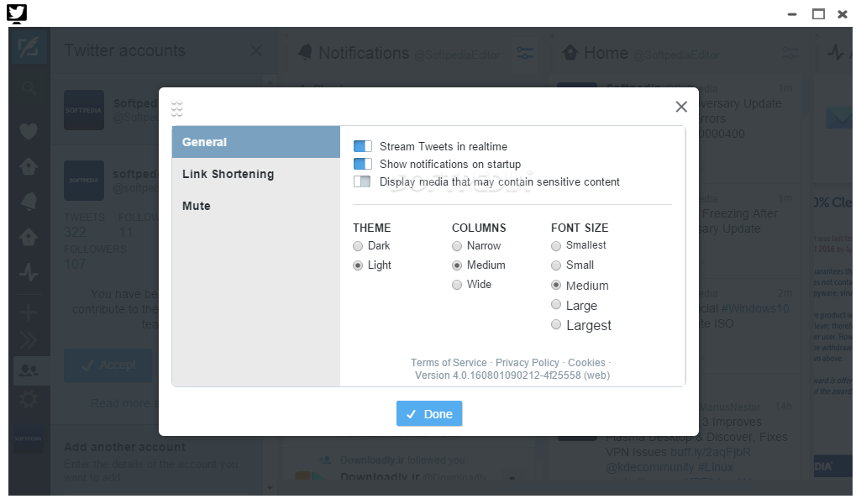Click the activity icon in the rightmost column header
Screen dimensions: 861x504
[x=836, y=53]
